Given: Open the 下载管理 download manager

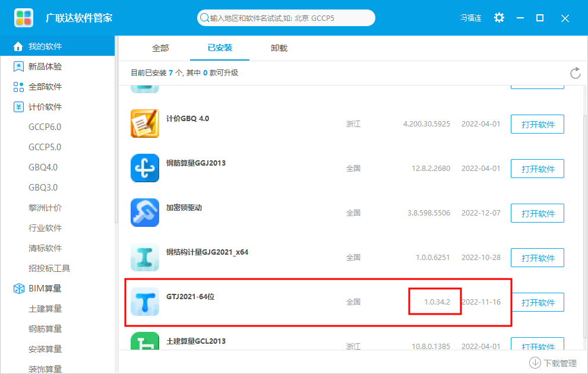Looking at the screenshot, I should click(x=553, y=363).
